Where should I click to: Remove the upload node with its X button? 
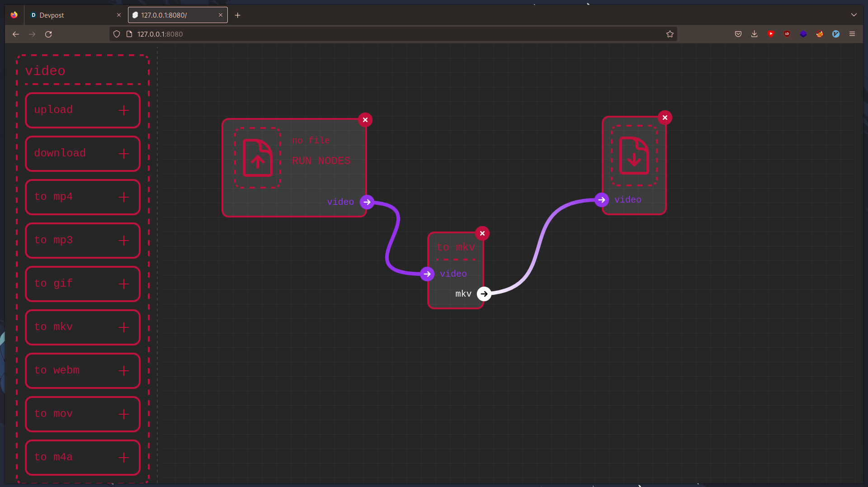(x=365, y=120)
